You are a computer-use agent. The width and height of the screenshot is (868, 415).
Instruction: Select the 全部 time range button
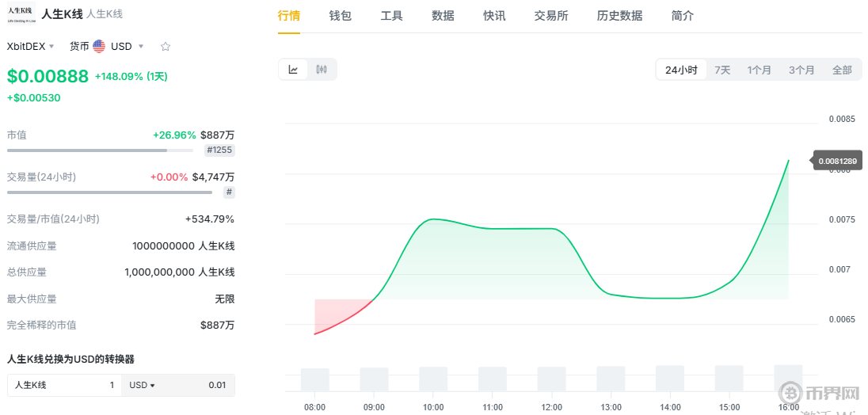click(841, 70)
